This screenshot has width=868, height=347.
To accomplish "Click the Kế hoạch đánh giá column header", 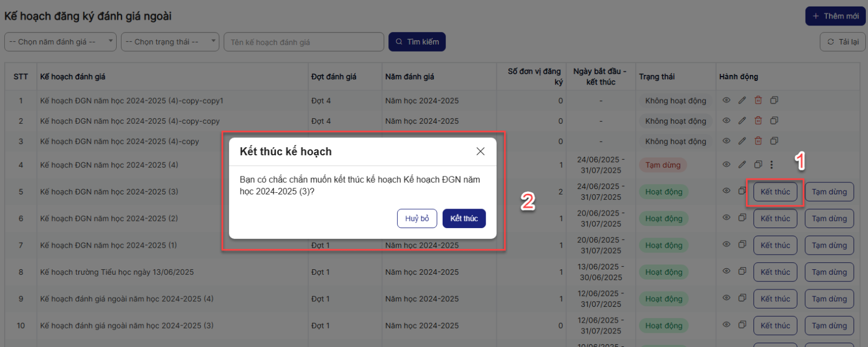I will tap(73, 77).
